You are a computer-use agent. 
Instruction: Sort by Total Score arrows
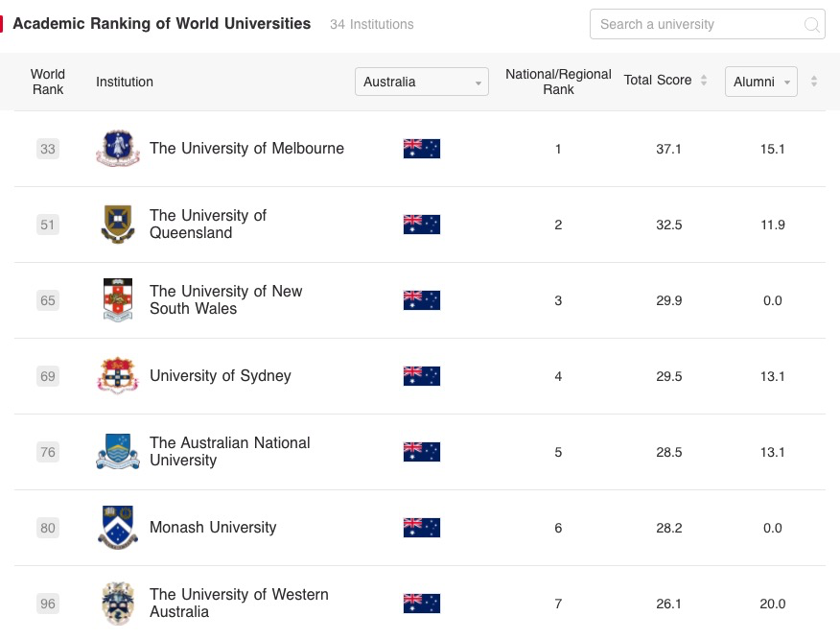click(x=704, y=81)
